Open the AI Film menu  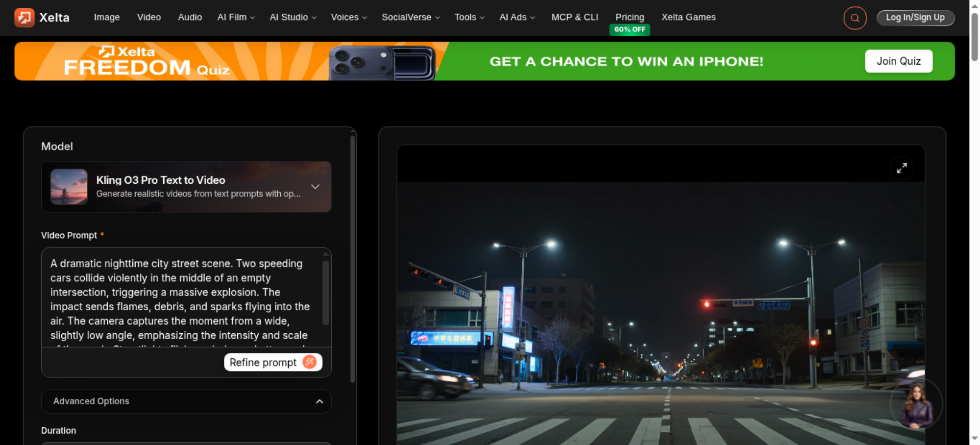pyautogui.click(x=236, y=17)
